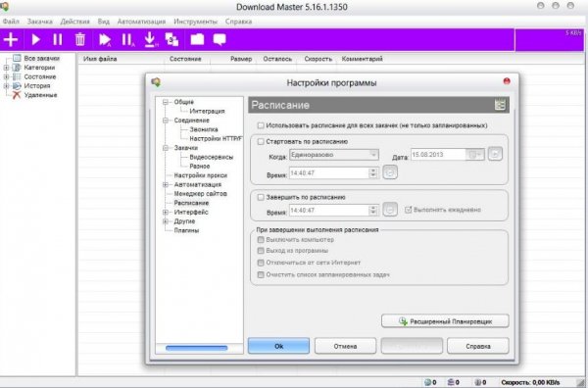The height and width of the screenshot is (388, 588).
Task: Open the Когда dropdown Единоразово
Action: pyautogui.click(x=334, y=155)
